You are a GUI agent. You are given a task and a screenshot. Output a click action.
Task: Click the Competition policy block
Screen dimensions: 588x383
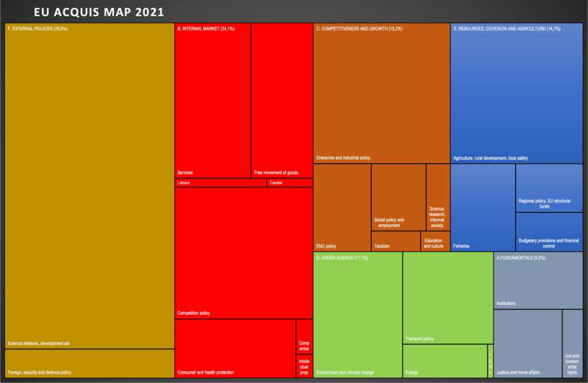point(243,253)
